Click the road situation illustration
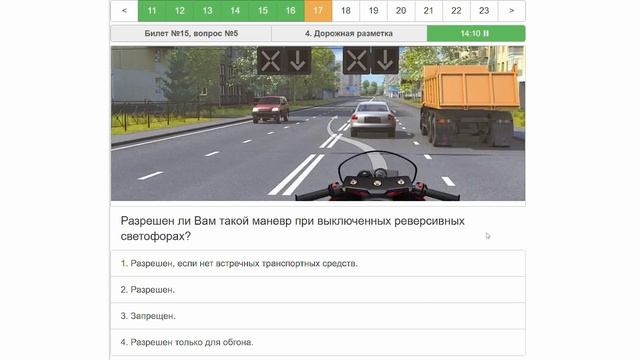The width and height of the screenshot is (640, 360). point(318,123)
